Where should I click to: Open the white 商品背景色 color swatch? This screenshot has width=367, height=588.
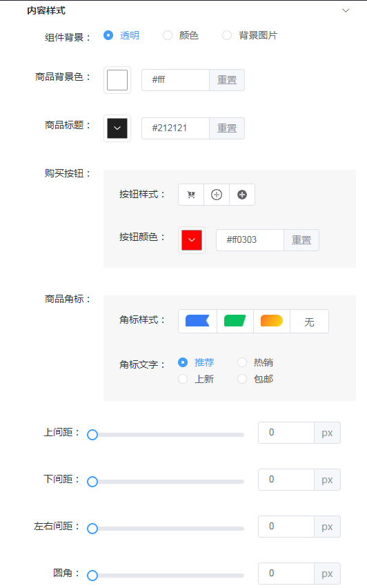point(117,80)
